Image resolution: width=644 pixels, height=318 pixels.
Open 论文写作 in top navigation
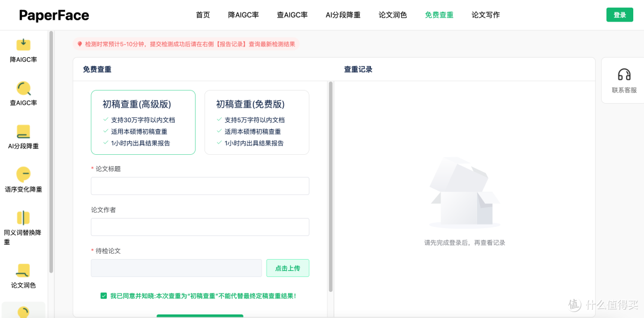pyautogui.click(x=485, y=15)
